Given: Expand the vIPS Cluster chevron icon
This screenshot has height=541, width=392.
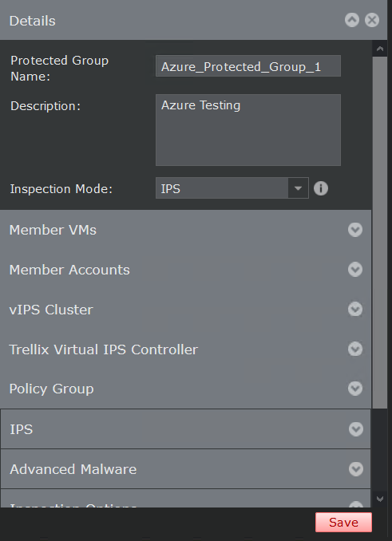Looking at the screenshot, I should point(355,309).
